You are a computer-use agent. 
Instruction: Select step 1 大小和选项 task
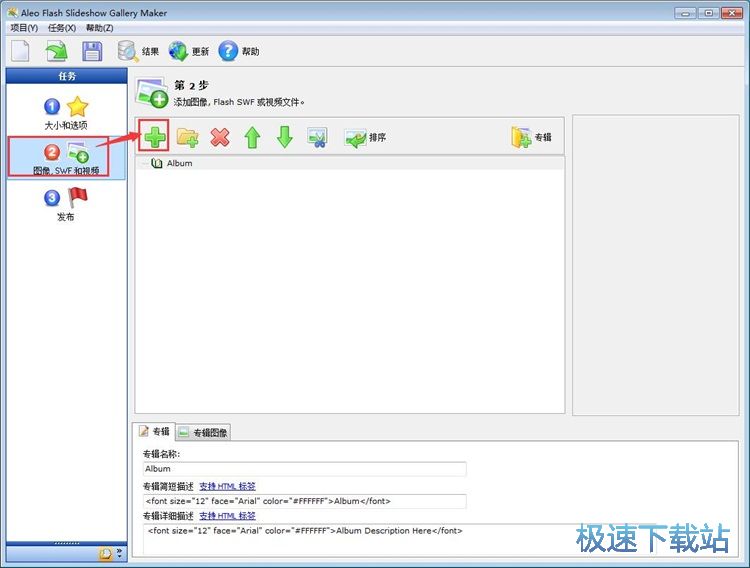(66, 113)
